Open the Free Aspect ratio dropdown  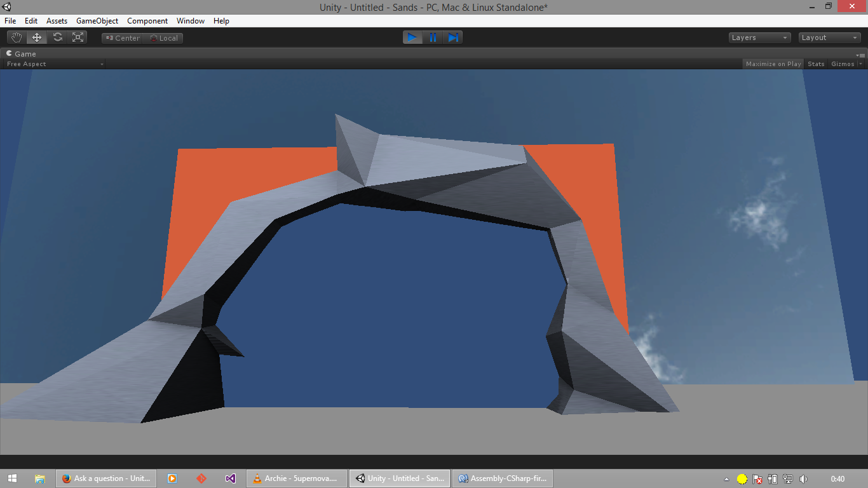click(x=54, y=64)
